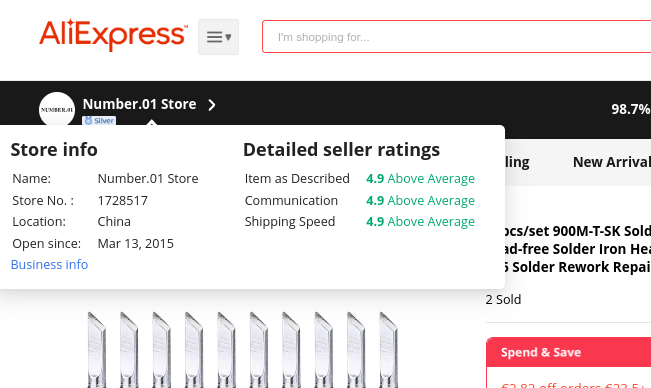Click the Store info heading
Image resolution: width=651 pixels, height=388 pixels.
[x=54, y=150]
